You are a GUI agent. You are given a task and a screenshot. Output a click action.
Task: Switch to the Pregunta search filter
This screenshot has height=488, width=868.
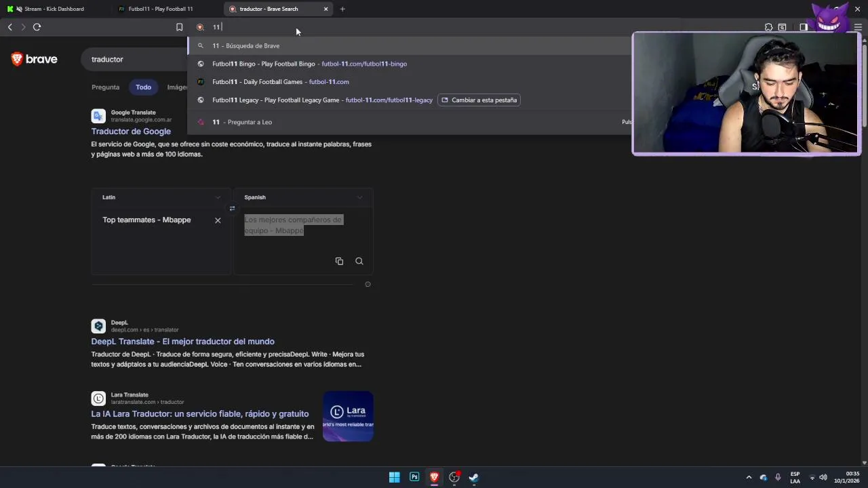[105, 87]
